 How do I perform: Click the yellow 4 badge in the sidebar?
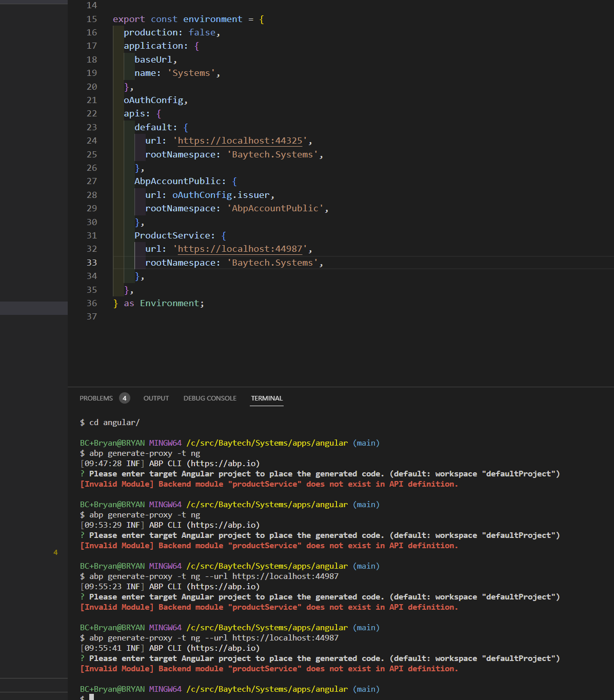[x=55, y=552]
